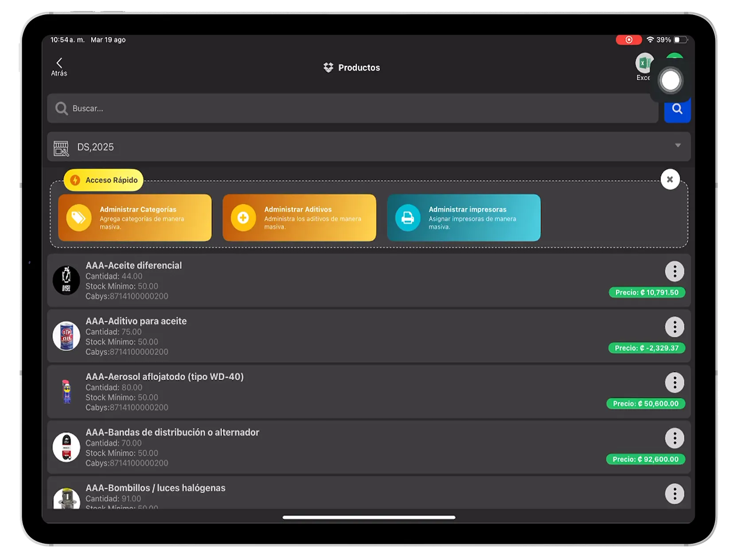Screen dimensions: 733x560
Task: Click the Productos header icon
Action: (328, 67)
